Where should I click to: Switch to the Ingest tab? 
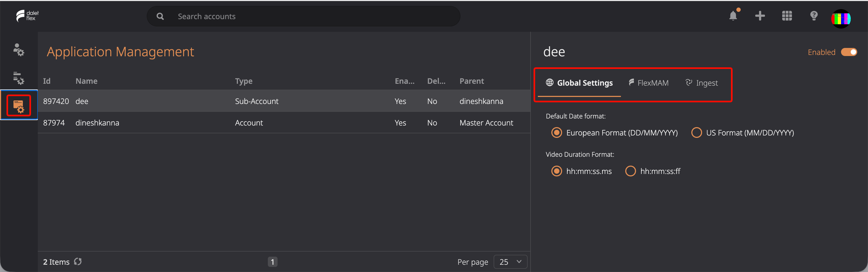click(x=702, y=83)
